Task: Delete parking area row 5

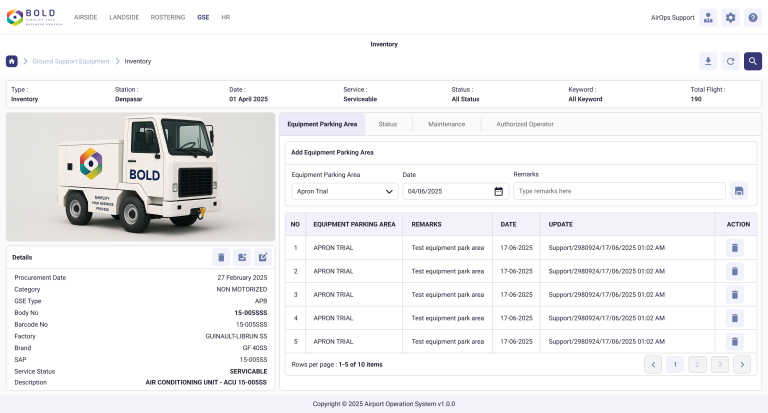Action: click(734, 341)
